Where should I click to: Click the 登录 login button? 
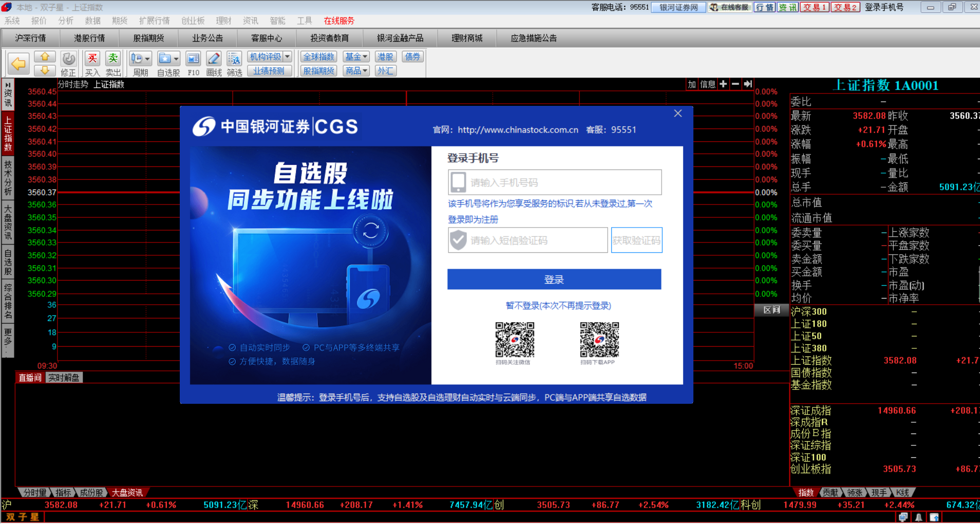pos(554,279)
